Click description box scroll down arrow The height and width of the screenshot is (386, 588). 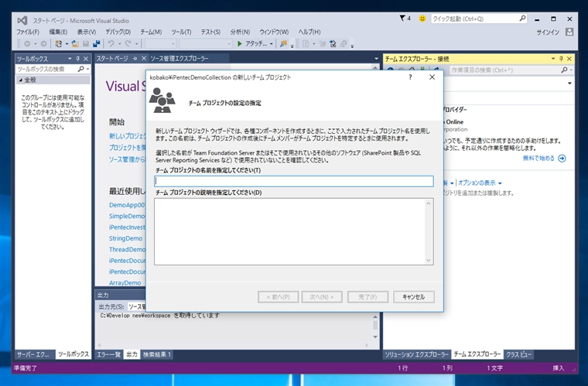[429, 260]
